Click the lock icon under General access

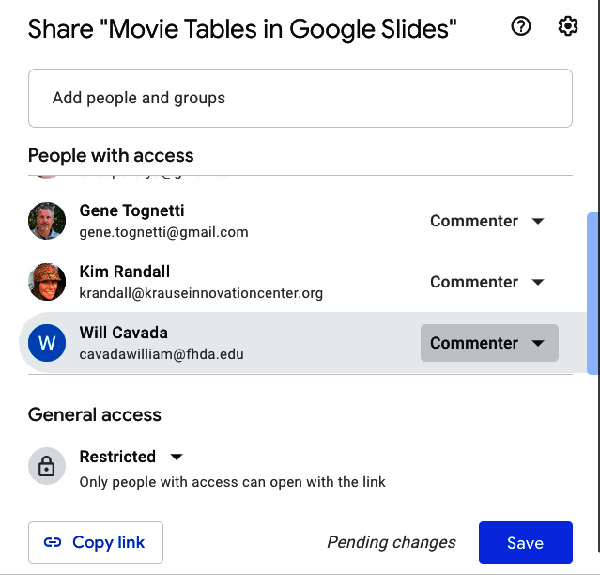point(47,466)
